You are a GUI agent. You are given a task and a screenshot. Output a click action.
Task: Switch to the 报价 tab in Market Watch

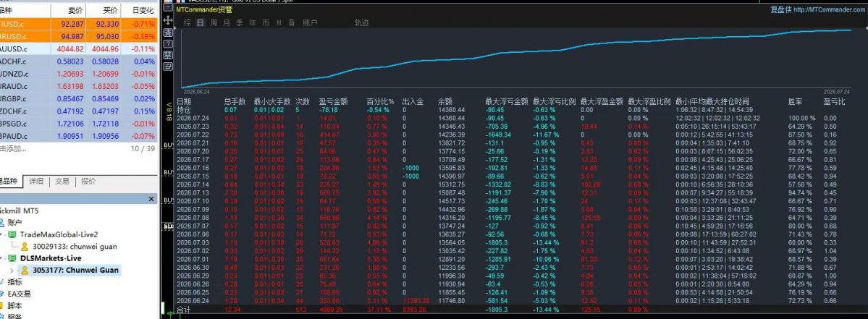pos(88,182)
